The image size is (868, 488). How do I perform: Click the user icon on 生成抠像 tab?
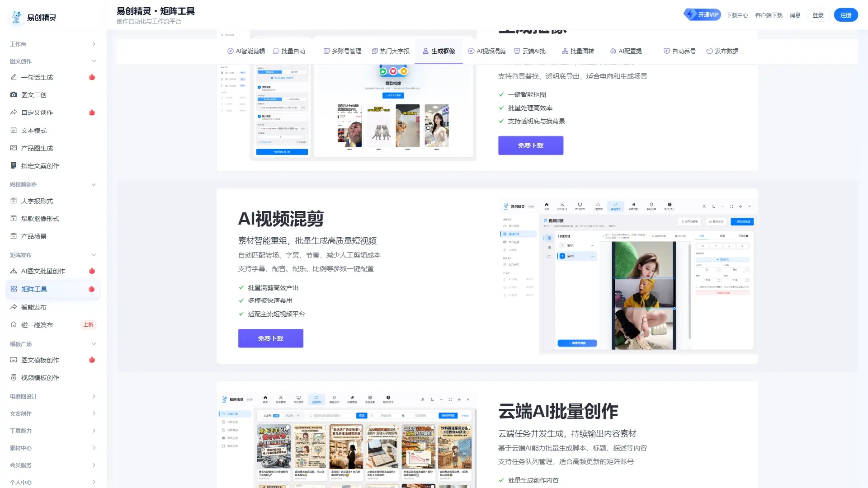click(x=425, y=51)
